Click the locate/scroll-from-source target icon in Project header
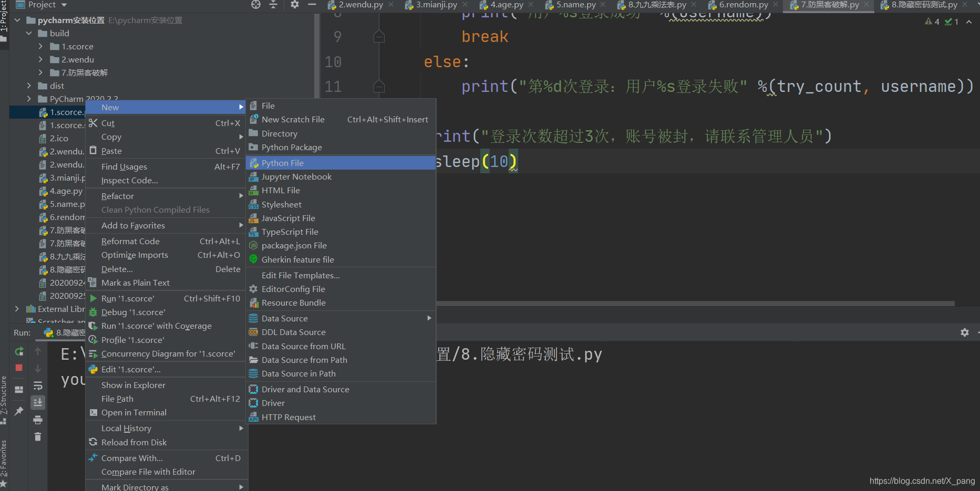This screenshot has width=980, height=491. click(x=256, y=5)
